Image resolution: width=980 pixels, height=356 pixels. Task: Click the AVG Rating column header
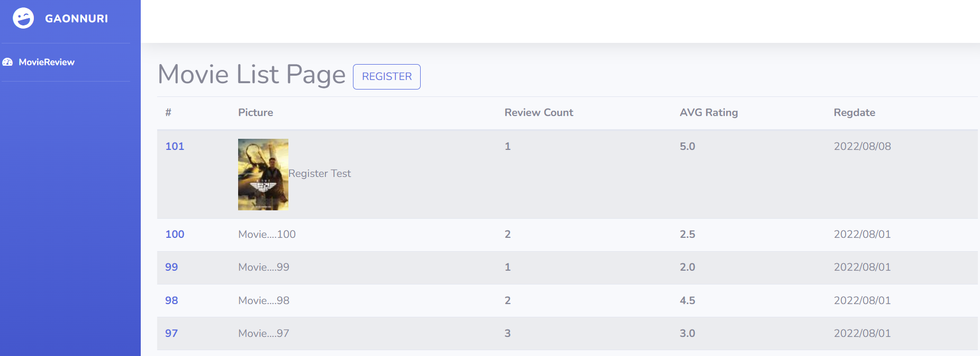(x=709, y=112)
